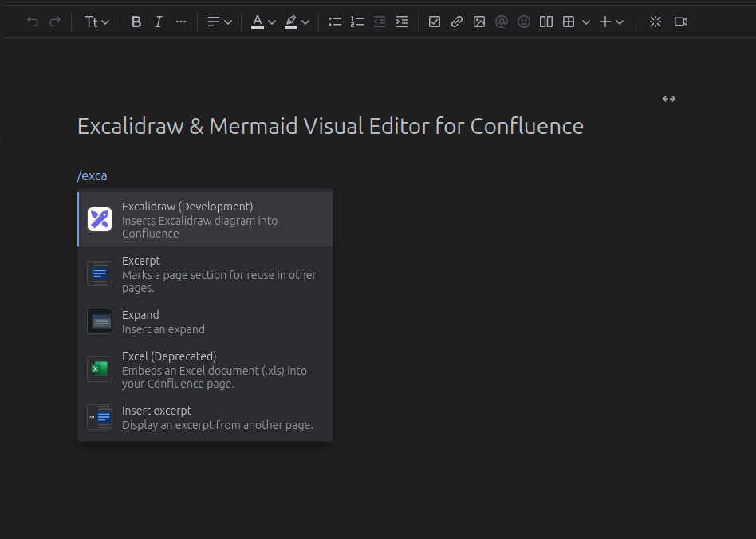This screenshot has width=756, height=539.
Task: Click the Excerpt macro icon
Action: pyautogui.click(x=100, y=273)
